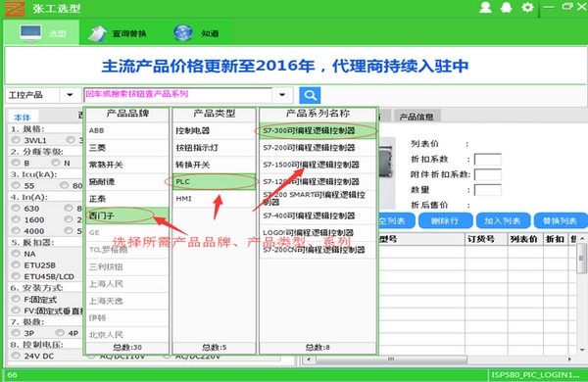The width and height of the screenshot is (588, 382).
Task: Click the 加入列表 button
Action: (503, 220)
